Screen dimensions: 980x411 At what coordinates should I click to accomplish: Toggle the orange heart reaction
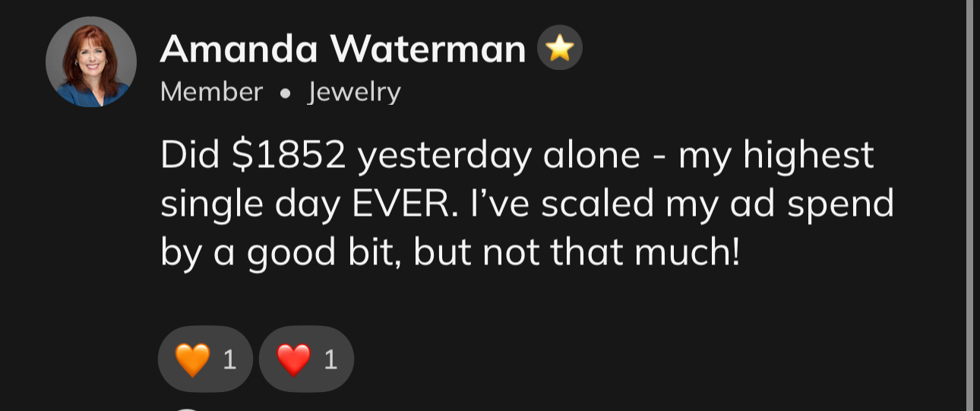204,359
